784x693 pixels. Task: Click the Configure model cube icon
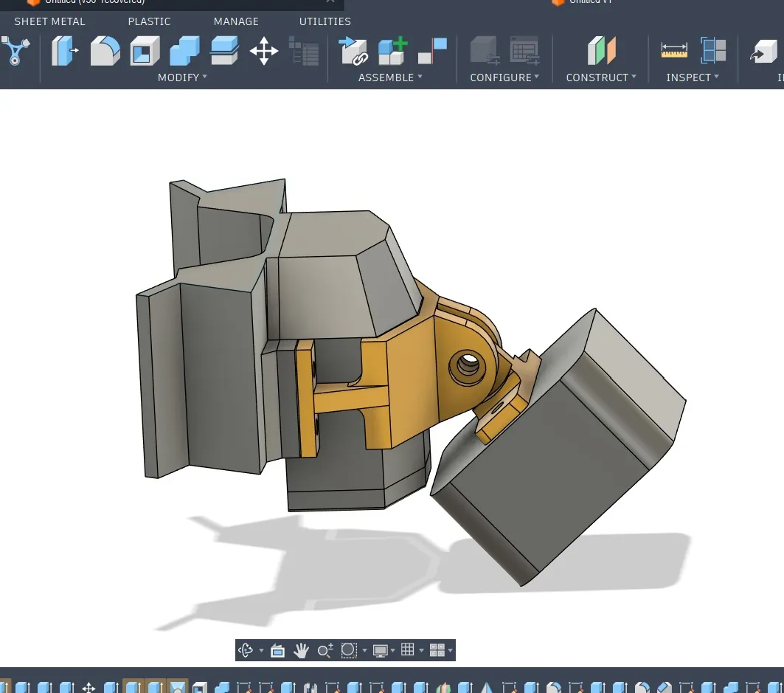click(x=485, y=51)
